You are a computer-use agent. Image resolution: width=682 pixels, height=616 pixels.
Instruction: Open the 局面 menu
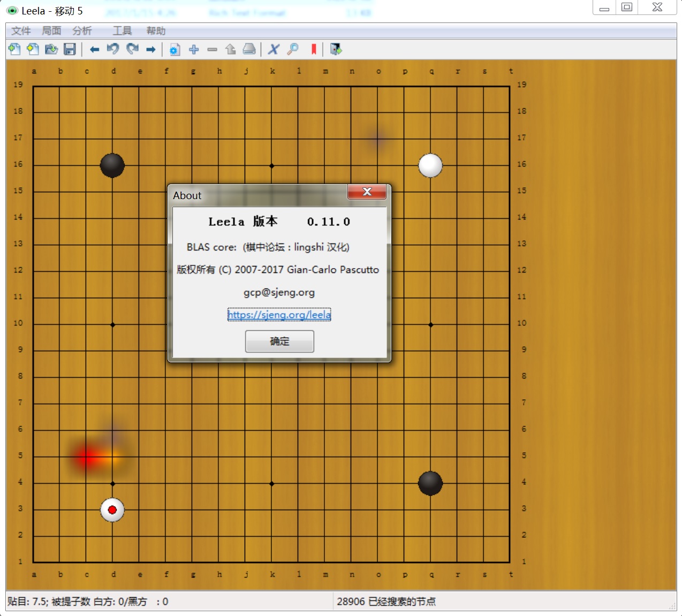tap(51, 31)
